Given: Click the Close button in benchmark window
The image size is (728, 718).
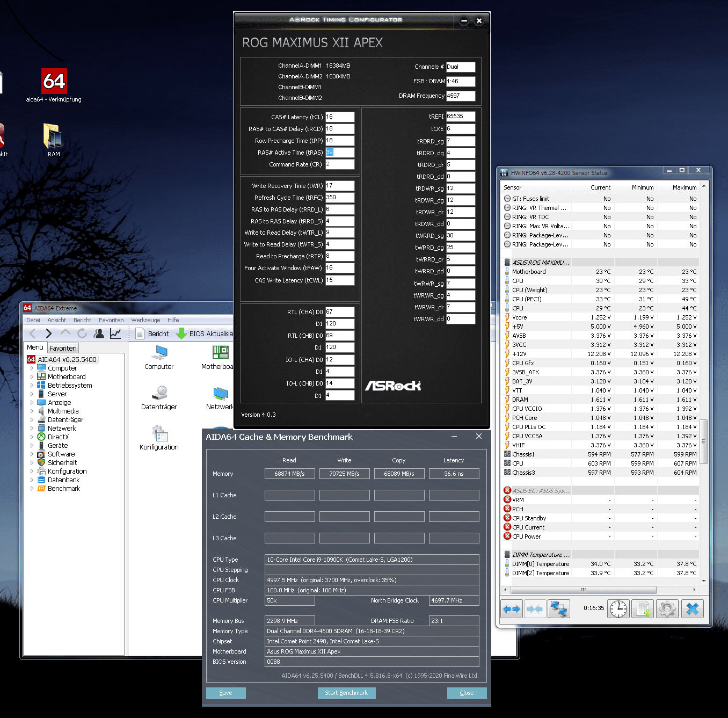Looking at the screenshot, I should [467, 693].
